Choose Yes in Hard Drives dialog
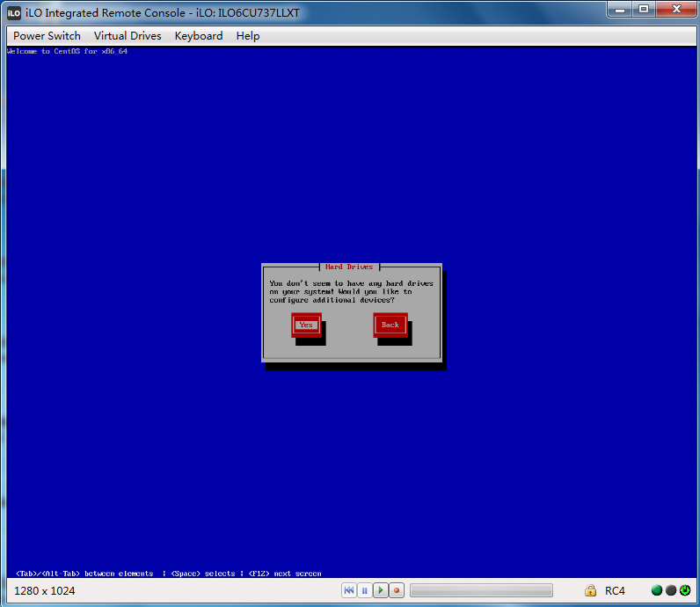Viewport: 700px width, 607px height. tap(306, 325)
